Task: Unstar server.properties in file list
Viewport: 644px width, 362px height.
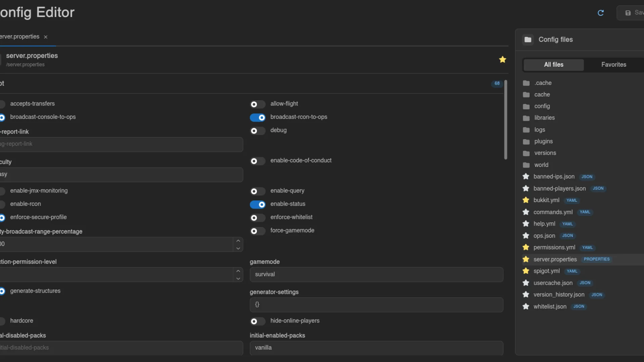Action: [x=526, y=259]
